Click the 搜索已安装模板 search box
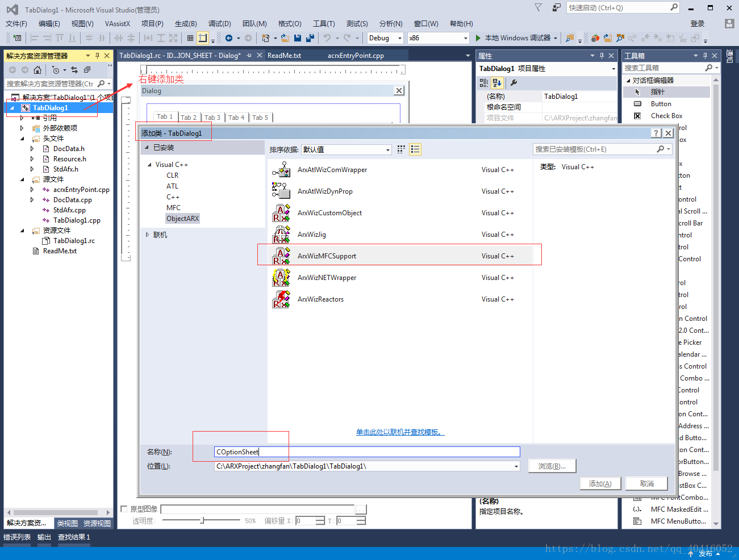 [603, 149]
